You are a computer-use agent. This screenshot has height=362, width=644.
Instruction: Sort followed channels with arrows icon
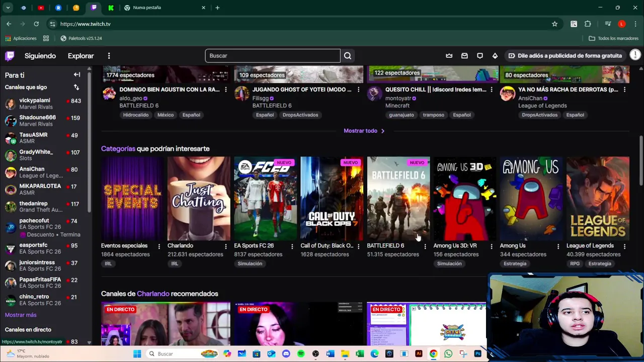(76, 87)
